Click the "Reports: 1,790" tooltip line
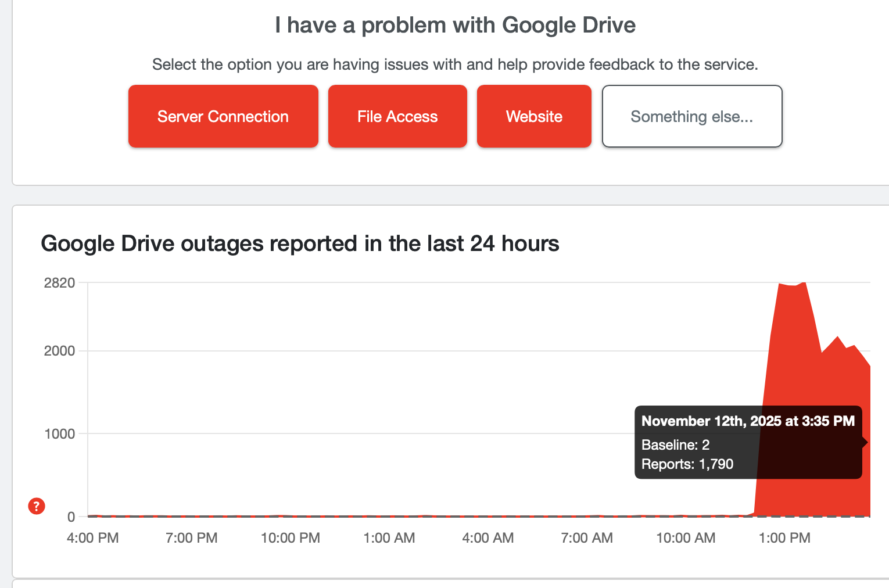This screenshot has height=588, width=889. coord(687,464)
